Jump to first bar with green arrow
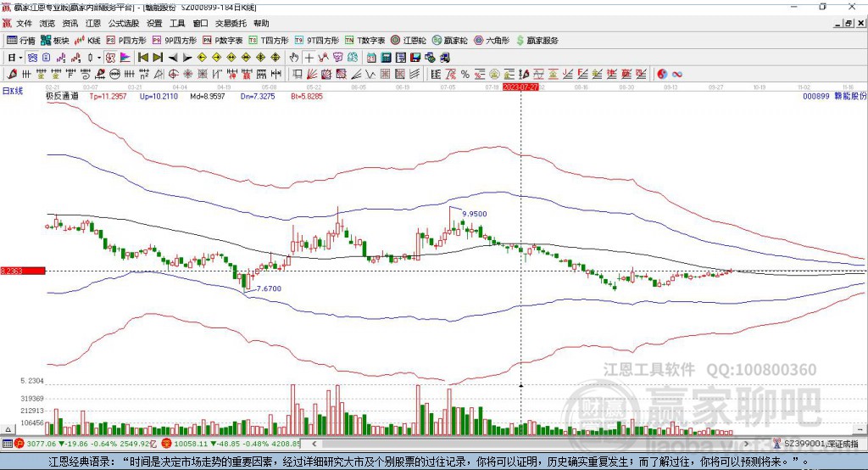This screenshot has height=470, width=868. click(x=142, y=58)
